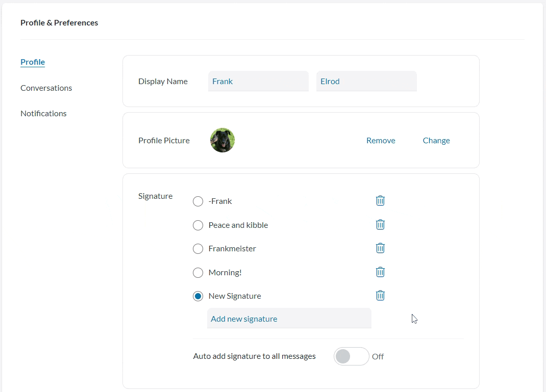546x392 pixels.
Task: Remove the Morning! signature via trash icon
Action: pyautogui.click(x=380, y=272)
